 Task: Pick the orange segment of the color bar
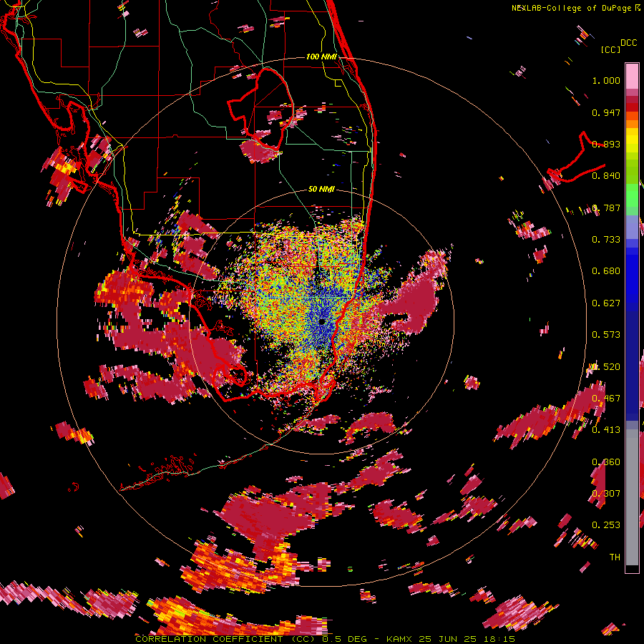coord(632,124)
